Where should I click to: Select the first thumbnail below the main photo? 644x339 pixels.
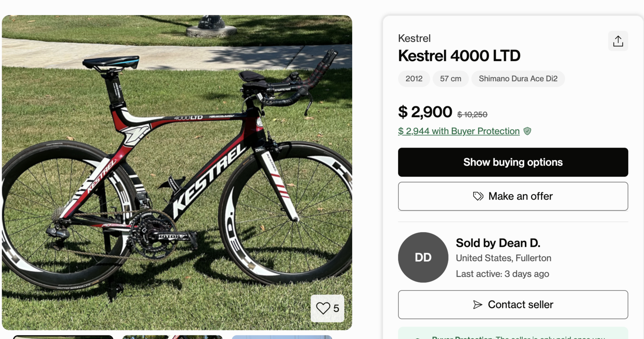63,337
